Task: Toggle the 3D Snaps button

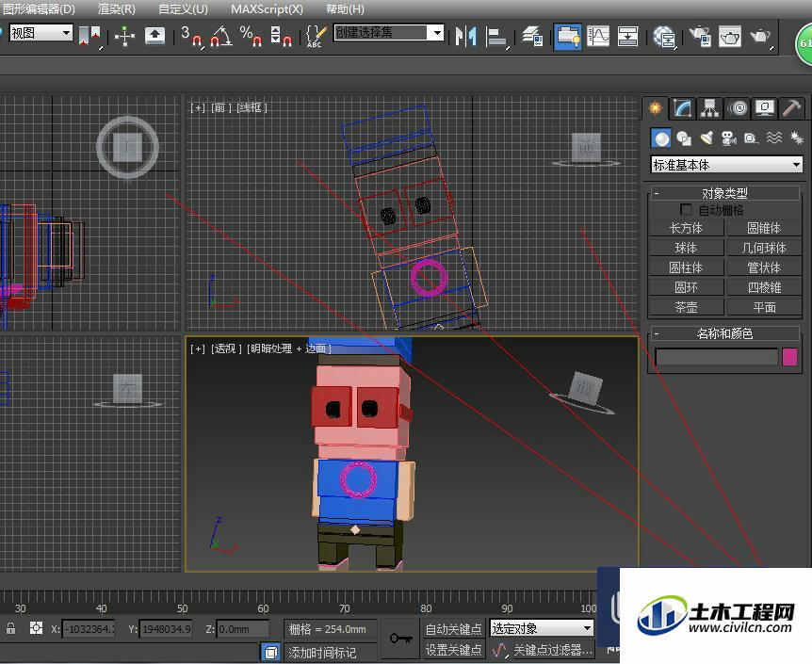Action: pyautogui.click(x=191, y=36)
